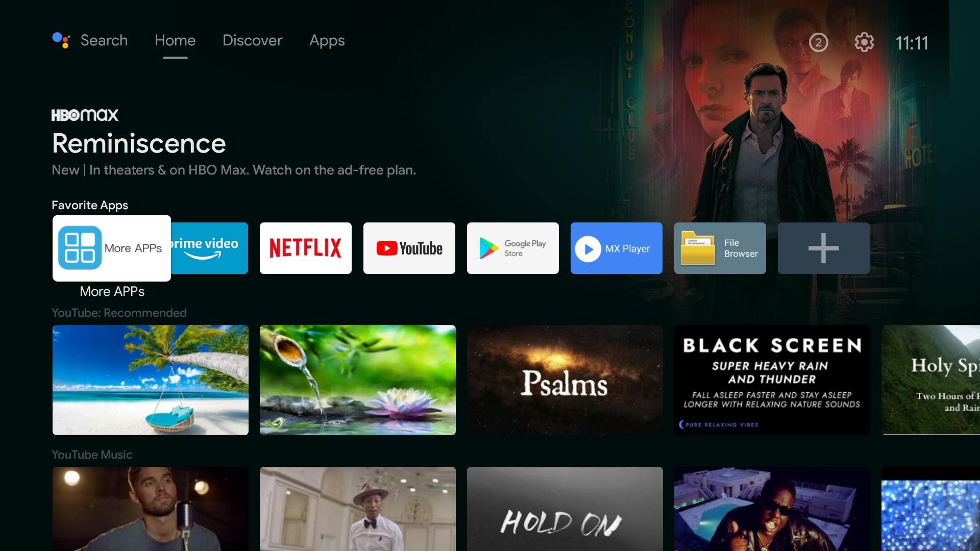This screenshot has height=551, width=980.
Task: Open the Search option
Action: coord(104,40)
